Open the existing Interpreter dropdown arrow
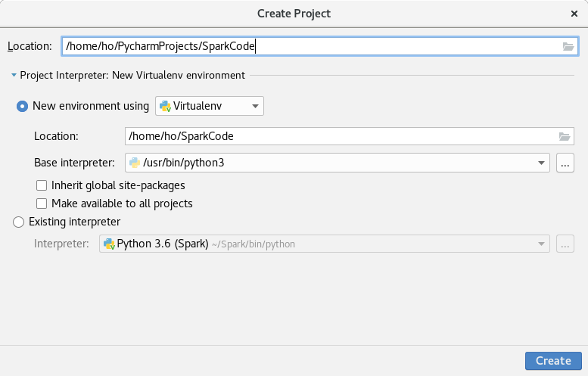 [x=541, y=244]
